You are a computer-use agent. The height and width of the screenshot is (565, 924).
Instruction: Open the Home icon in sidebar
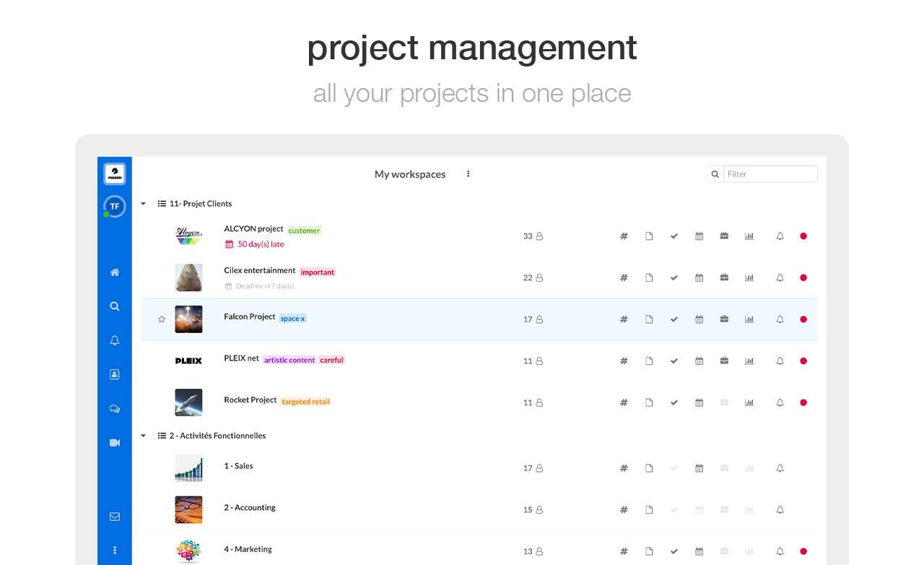[114, 272]
